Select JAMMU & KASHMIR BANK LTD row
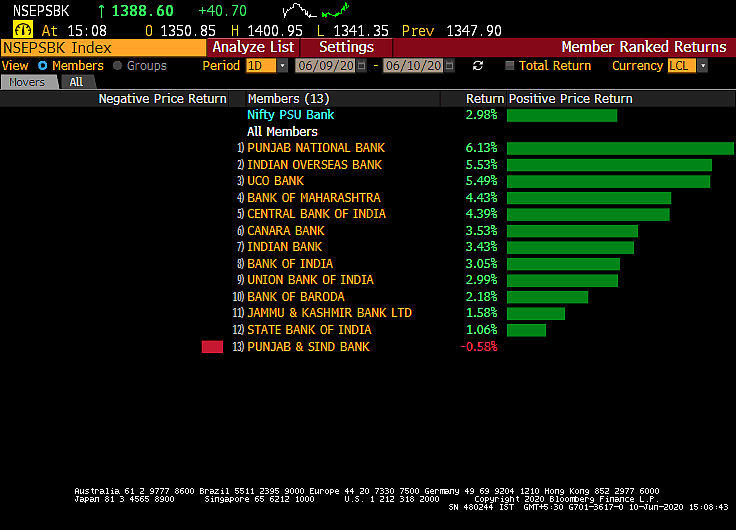 [329, 313]
